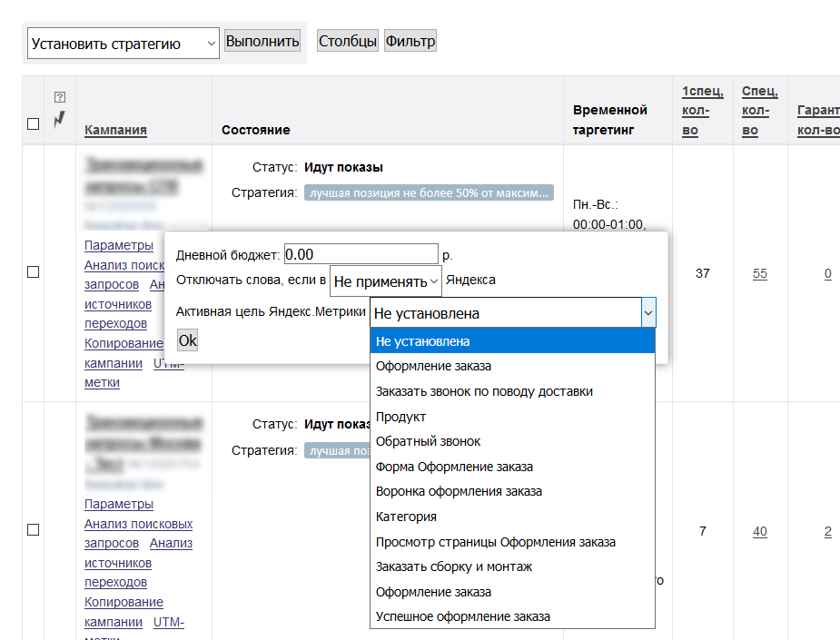This screenshot has height=640, width=840.
Task: Select Заказать сборку и монтаж option
Action: tap(454, 566)
